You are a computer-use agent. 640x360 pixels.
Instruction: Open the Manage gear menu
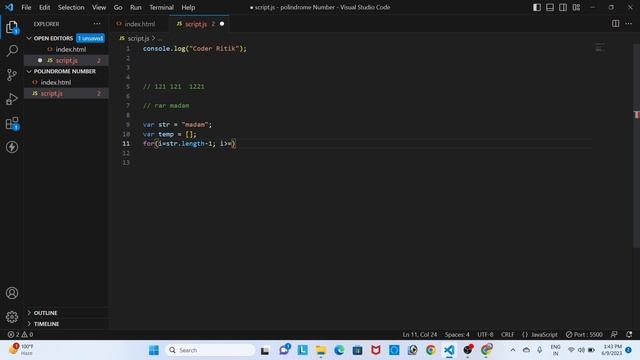pyautogui.click(x=12, y=317)
